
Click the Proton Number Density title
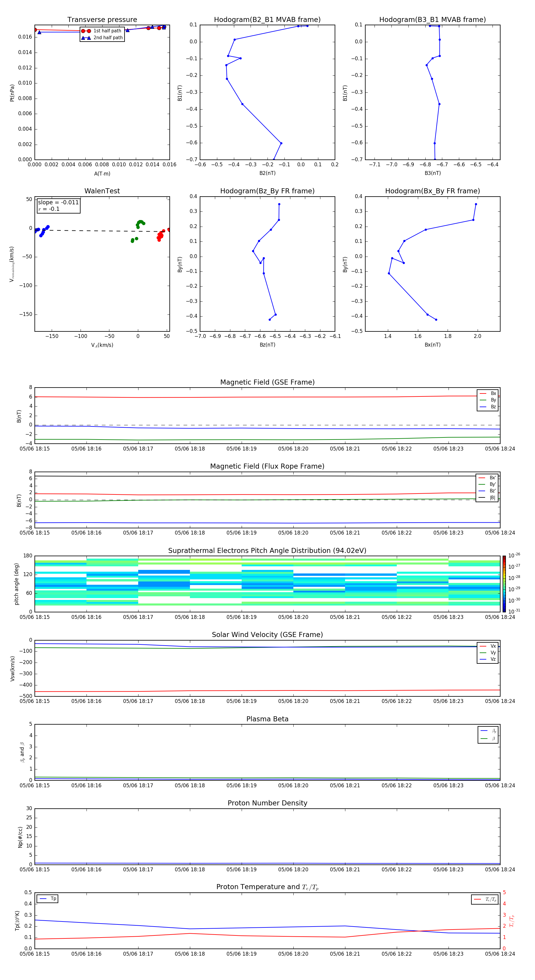267,803
